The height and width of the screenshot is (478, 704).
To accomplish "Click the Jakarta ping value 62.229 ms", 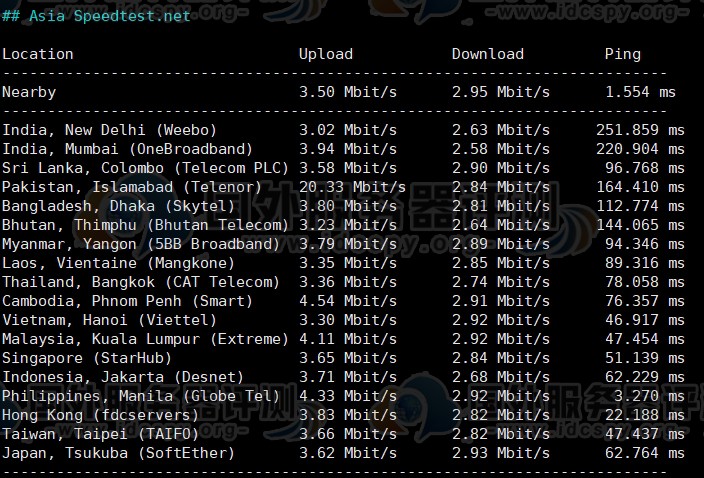I will tap(645, 377).
